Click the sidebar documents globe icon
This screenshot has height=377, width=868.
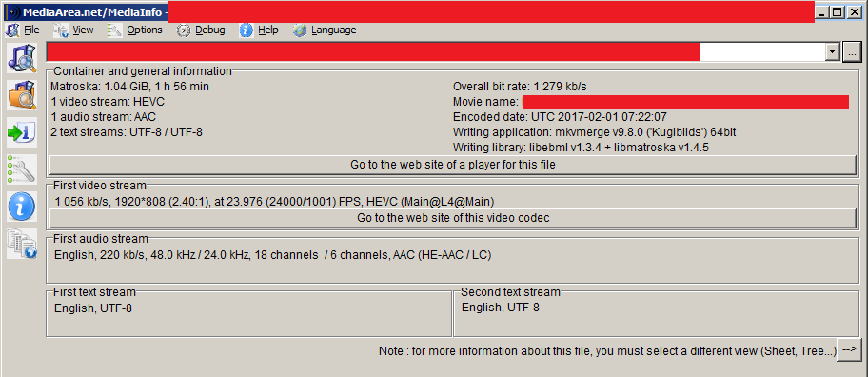(22, 244)
